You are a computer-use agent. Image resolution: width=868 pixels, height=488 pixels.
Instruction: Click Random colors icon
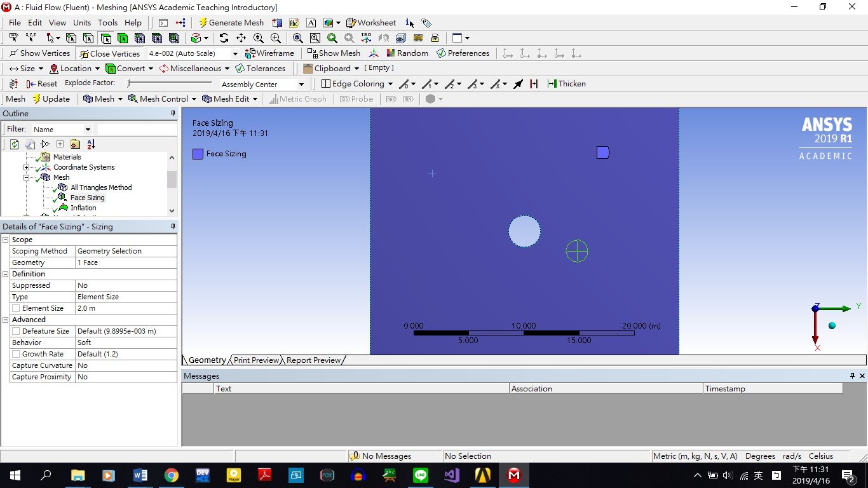[391, 53]
